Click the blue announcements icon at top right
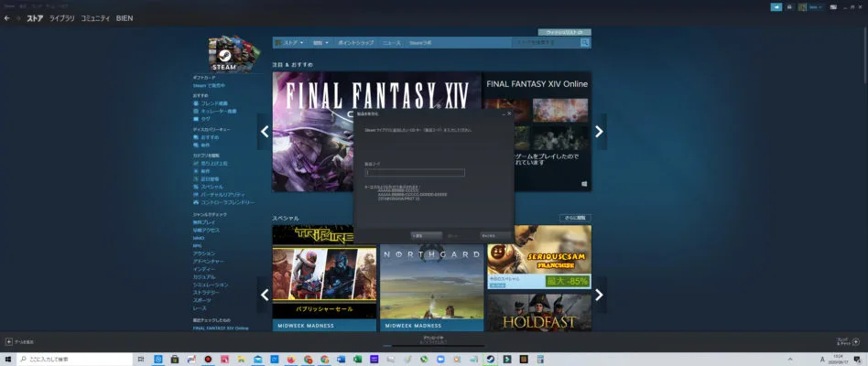Image resolution: width=868 pixels, height=366 pixels. click(776, 7)
